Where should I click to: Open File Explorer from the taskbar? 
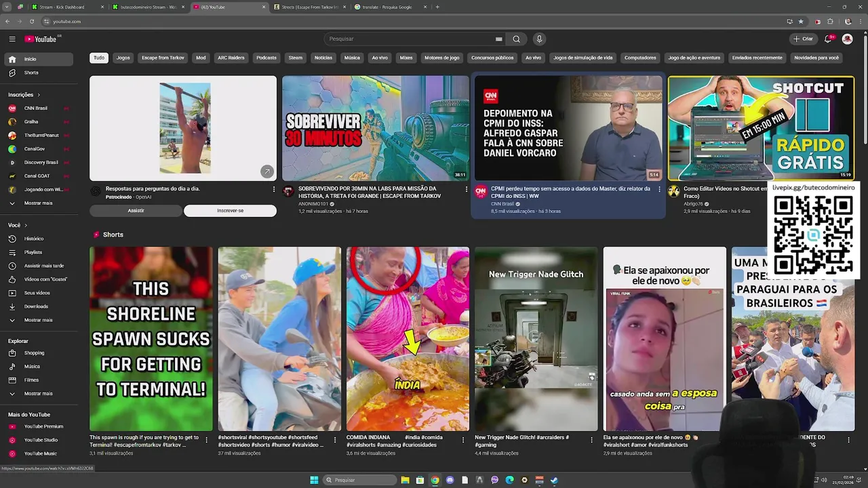[405, 480]
